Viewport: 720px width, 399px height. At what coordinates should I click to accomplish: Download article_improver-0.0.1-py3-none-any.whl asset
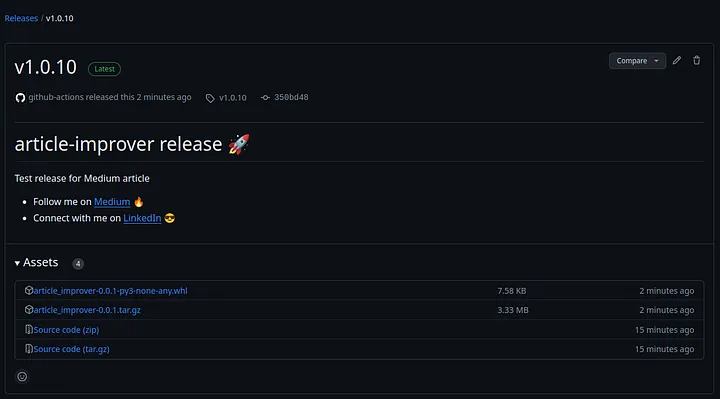[x=110, y=291]
